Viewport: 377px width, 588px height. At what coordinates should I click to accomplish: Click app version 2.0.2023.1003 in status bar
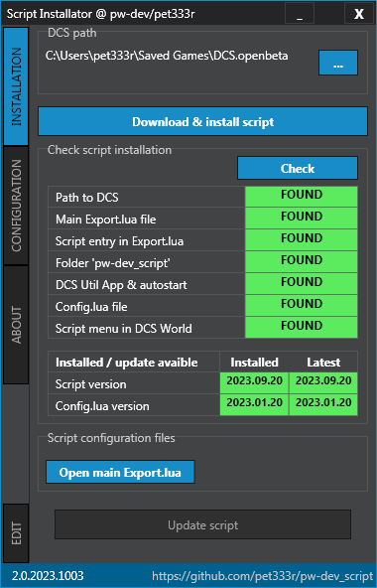48,576
